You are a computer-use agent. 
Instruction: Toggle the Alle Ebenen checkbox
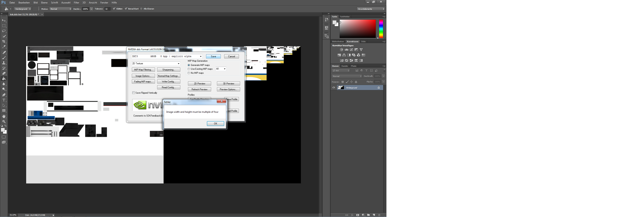141,9
